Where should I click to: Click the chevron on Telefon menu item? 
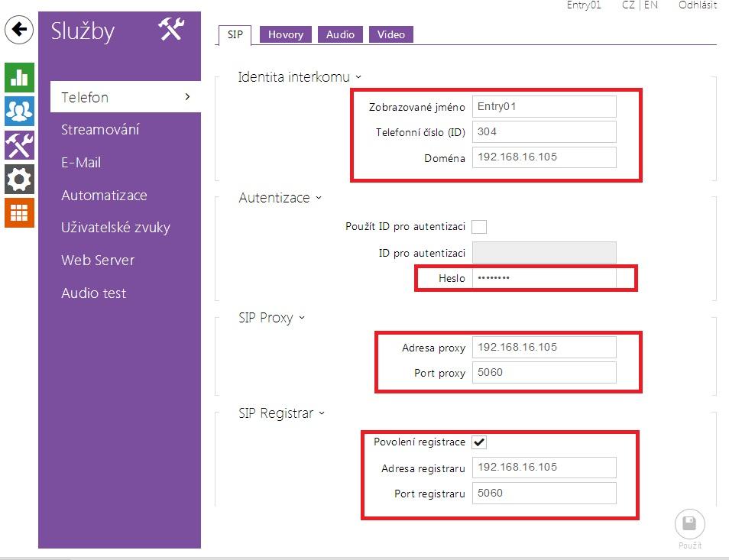click(x=187, y=97)
